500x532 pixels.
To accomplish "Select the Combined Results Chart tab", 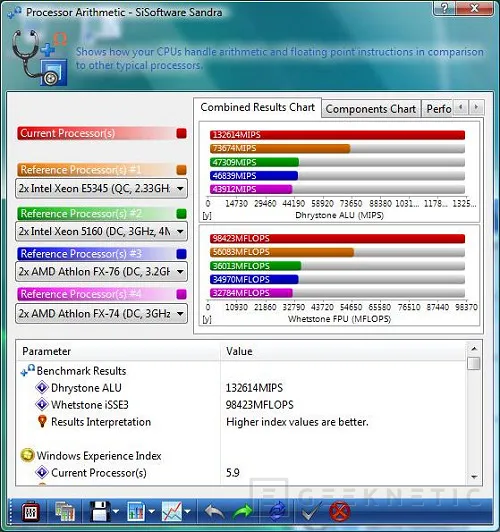I will [x=257, y=108].
